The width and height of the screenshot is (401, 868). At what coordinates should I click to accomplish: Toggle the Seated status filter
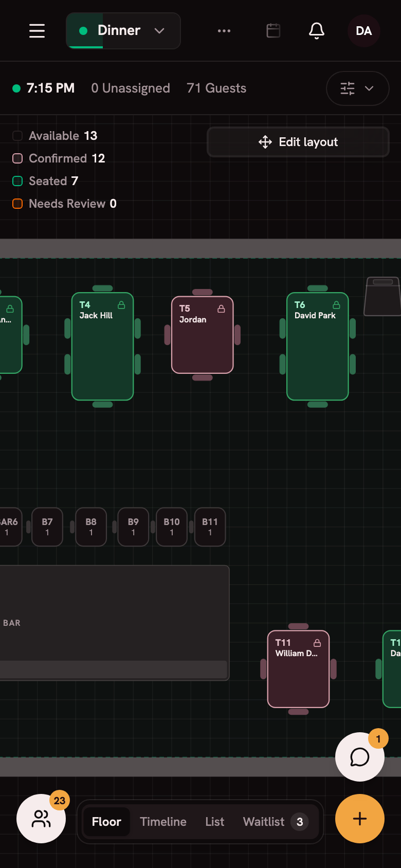[45, 181]
